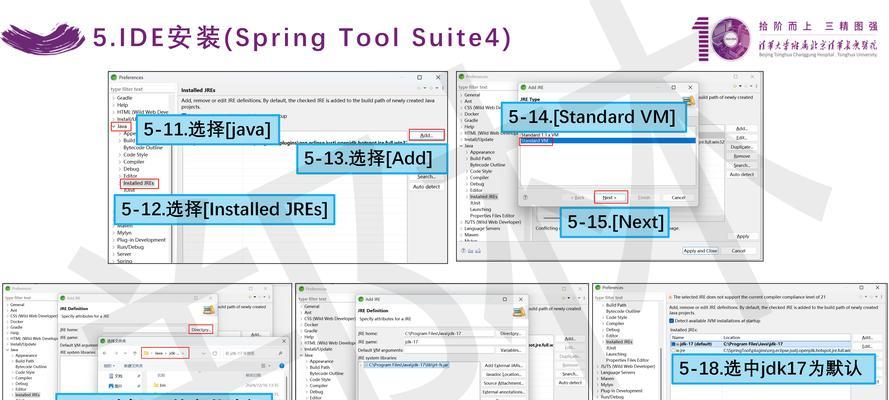
Task: Click Java > jdk breadcrumb path in folder chooser
Action: click(166, 353)
